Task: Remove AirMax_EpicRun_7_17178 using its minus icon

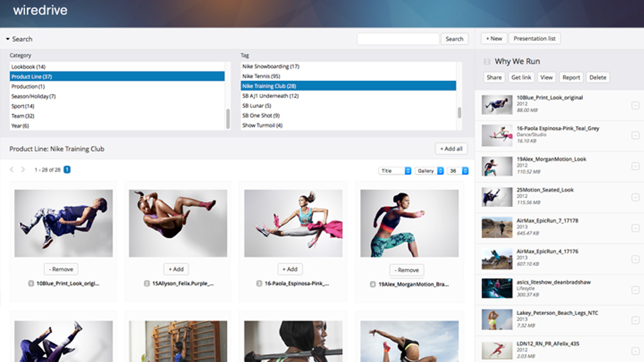Action: 635,227
